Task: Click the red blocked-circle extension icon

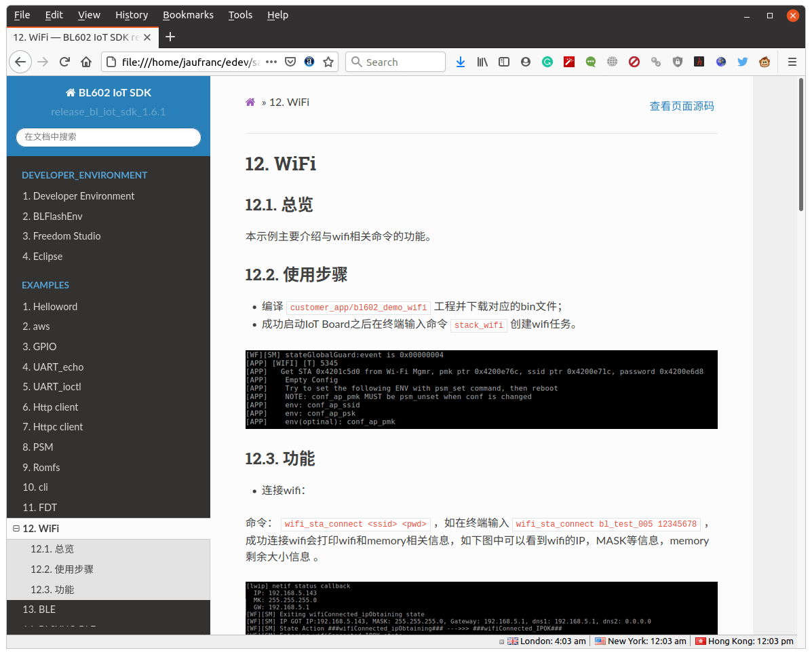Action: pyautogui.click(x=634, y=62)
